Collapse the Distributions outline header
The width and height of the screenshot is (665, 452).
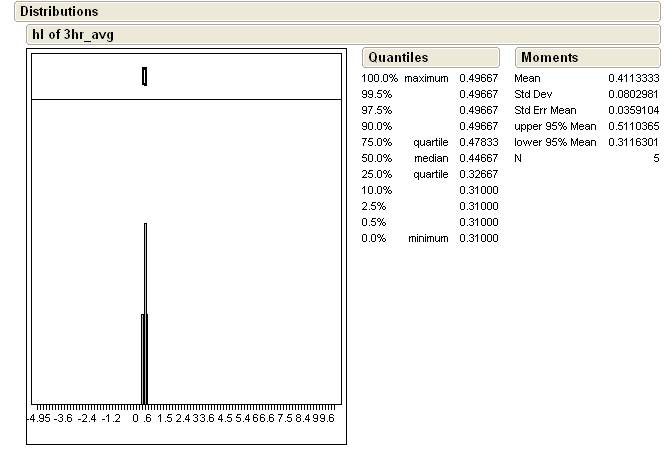pos(59,12)
